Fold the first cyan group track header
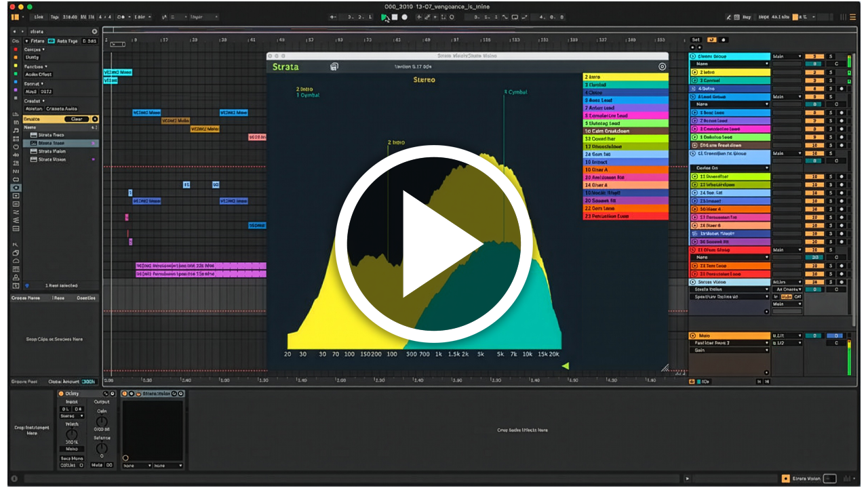Viewport: 868px width, 488px height. pyautogui.click(x=694, y=56)
